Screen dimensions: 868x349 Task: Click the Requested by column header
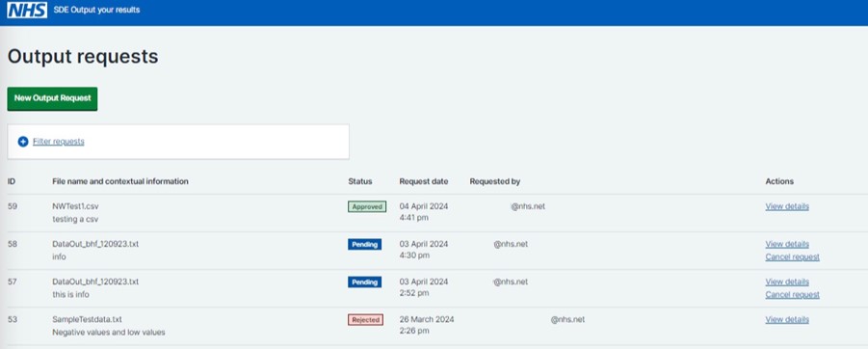tap(495, 181)
